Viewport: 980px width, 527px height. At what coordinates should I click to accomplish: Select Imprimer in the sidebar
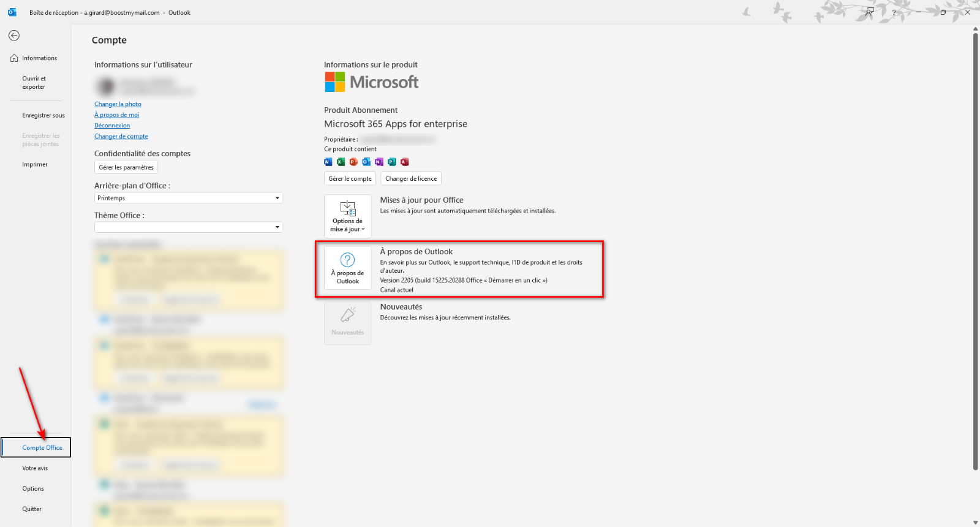coord(36,164)
